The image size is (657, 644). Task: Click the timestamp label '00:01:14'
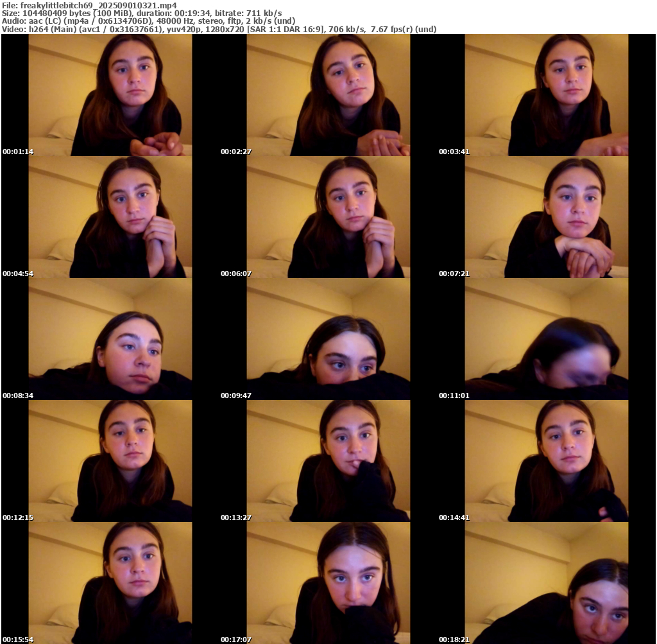point(18,152)
